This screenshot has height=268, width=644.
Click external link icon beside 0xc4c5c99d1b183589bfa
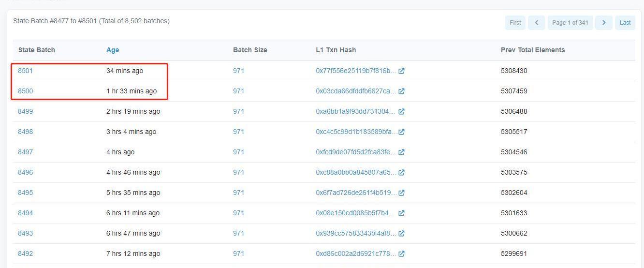coord(401,132)
